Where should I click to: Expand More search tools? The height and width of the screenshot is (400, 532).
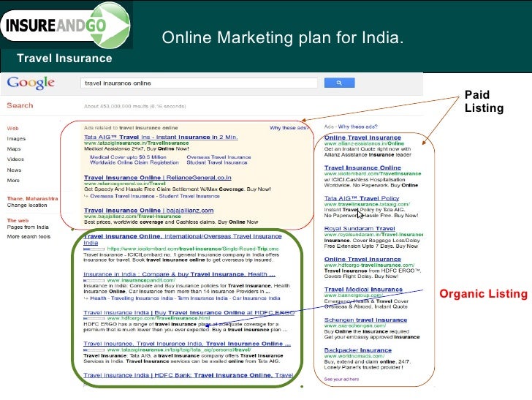point(28,236)
